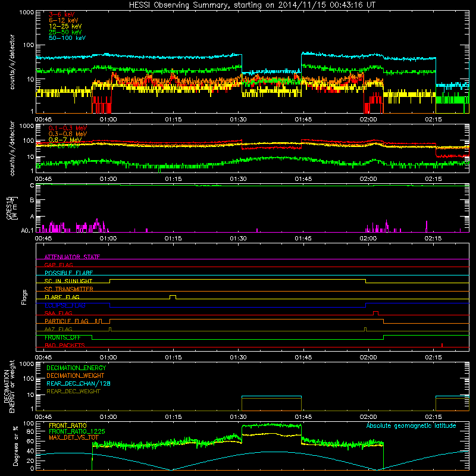Screen dimensions: 476x476
Task: Select the AA7_FLAG label
Action: coord(58,329)
